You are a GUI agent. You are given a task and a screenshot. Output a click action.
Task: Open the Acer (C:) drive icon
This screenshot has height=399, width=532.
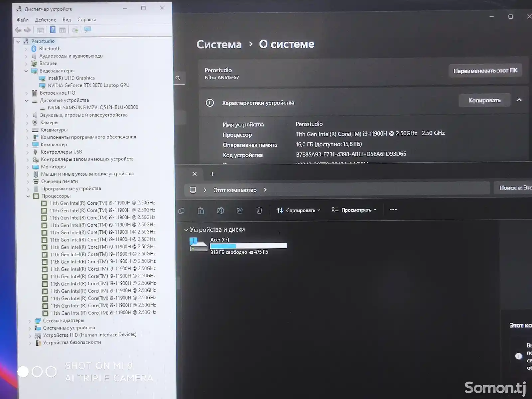(x=198, y=245)
